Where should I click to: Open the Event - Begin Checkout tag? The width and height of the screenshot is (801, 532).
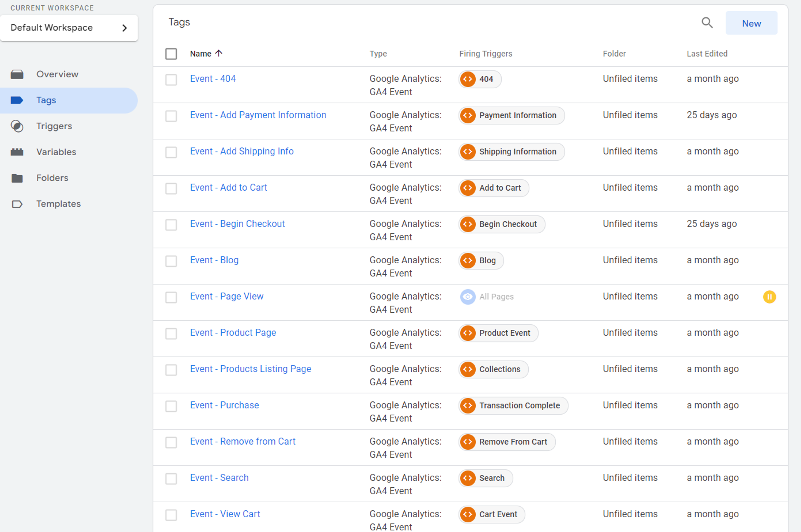click(x=238, y=224)
